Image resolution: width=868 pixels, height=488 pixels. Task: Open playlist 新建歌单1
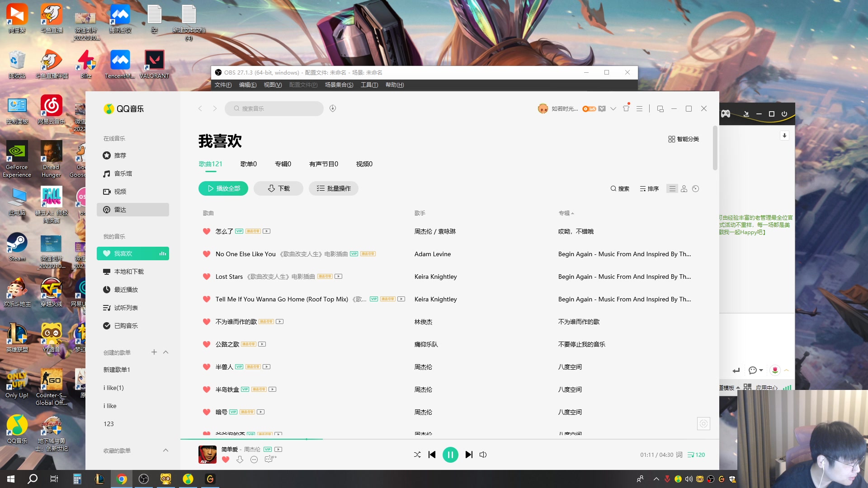click(117, 370)
